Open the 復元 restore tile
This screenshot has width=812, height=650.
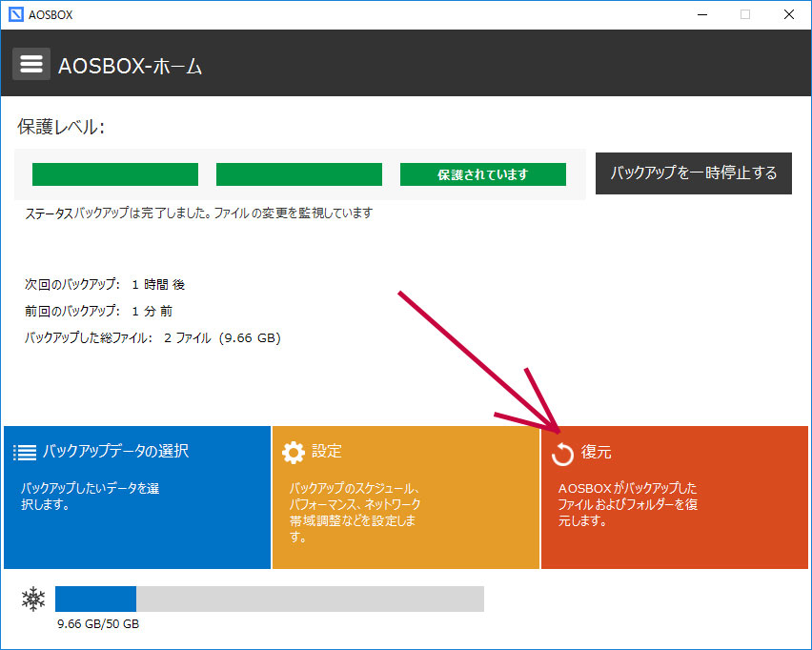[674, 498]
